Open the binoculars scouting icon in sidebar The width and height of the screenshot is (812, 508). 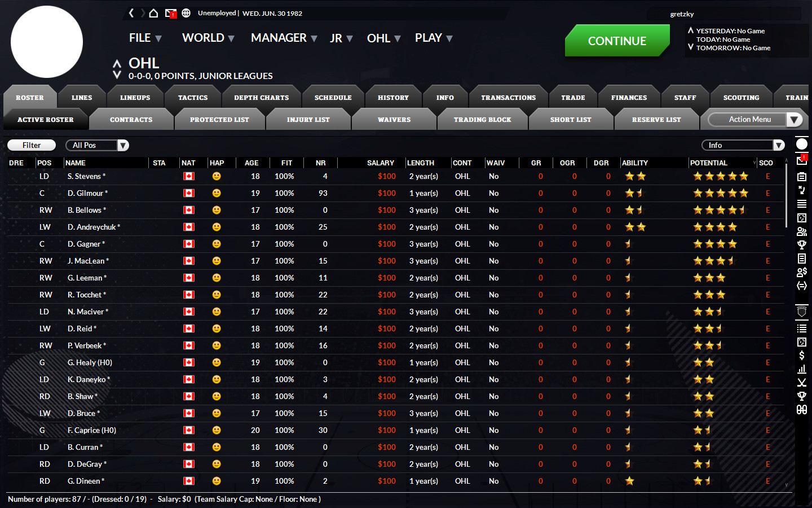click(x=801, y=410)
